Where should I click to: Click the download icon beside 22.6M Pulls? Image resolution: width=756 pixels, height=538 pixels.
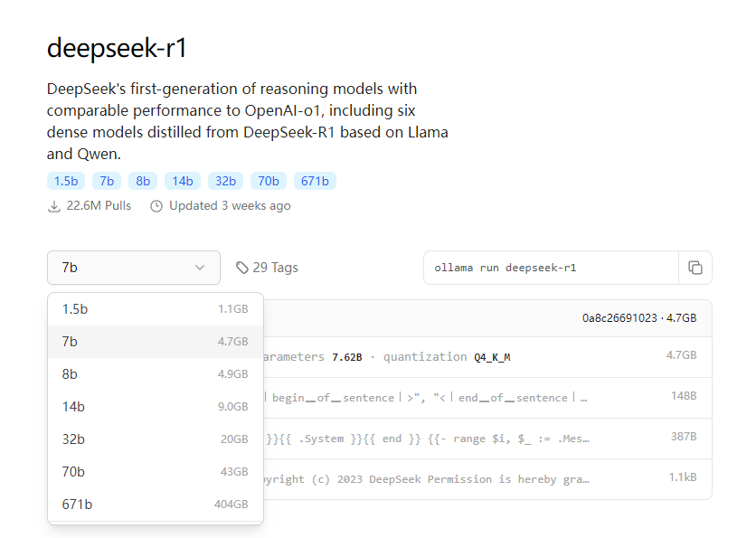pos(54,206)
